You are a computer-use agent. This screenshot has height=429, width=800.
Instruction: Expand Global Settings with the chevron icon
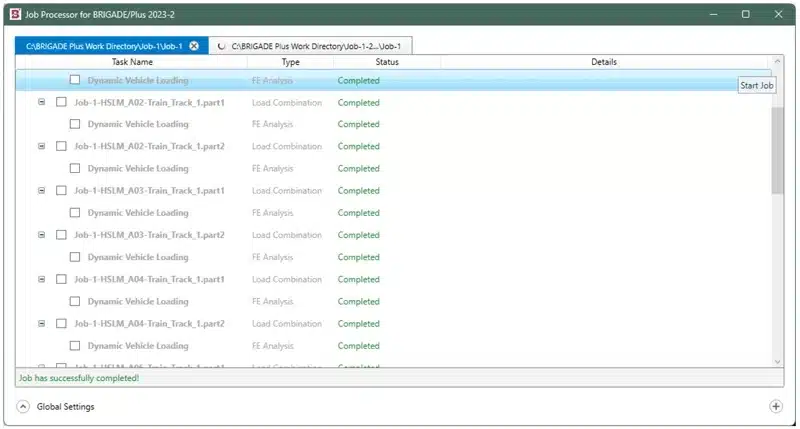[x=22, y=406]
